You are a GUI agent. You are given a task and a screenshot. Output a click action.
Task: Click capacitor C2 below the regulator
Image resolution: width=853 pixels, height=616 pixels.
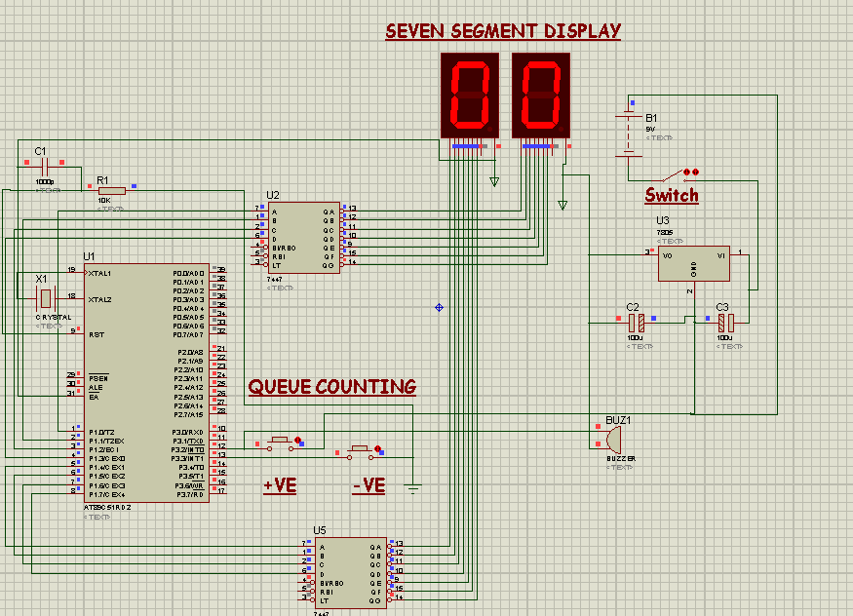tap(636, 322)
